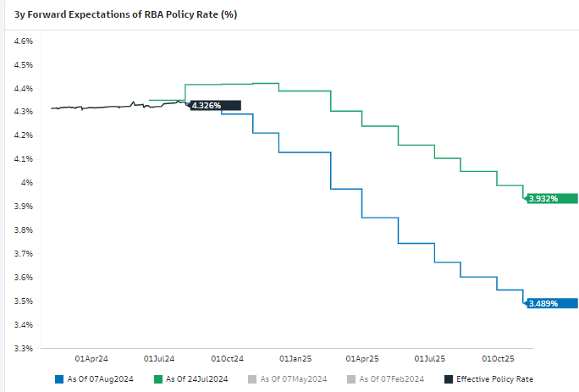Click the 4.6% y-axis label
579x392 pixels.
tap(23, 41)
